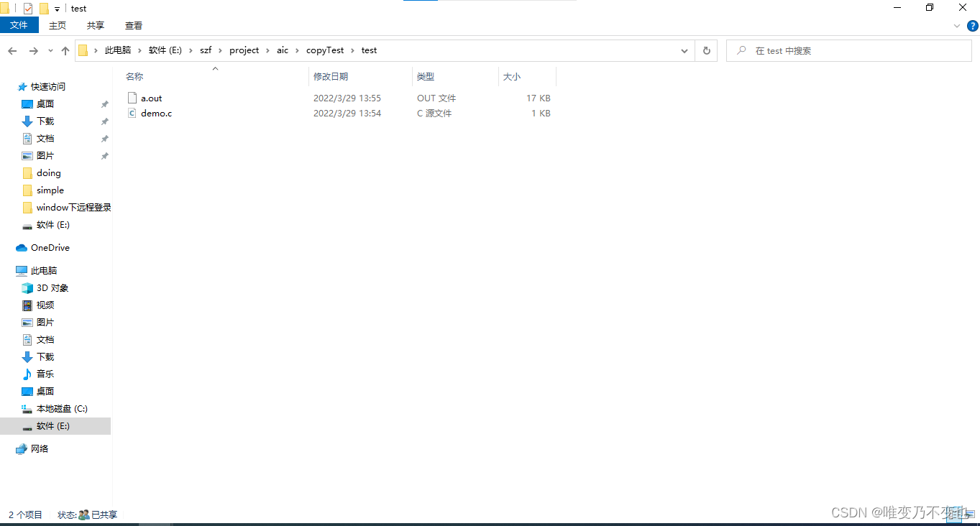Open 3D 对象 under This PC
Image resolution: width=980 pixels, height=526 pixels.
pos(52,287)
